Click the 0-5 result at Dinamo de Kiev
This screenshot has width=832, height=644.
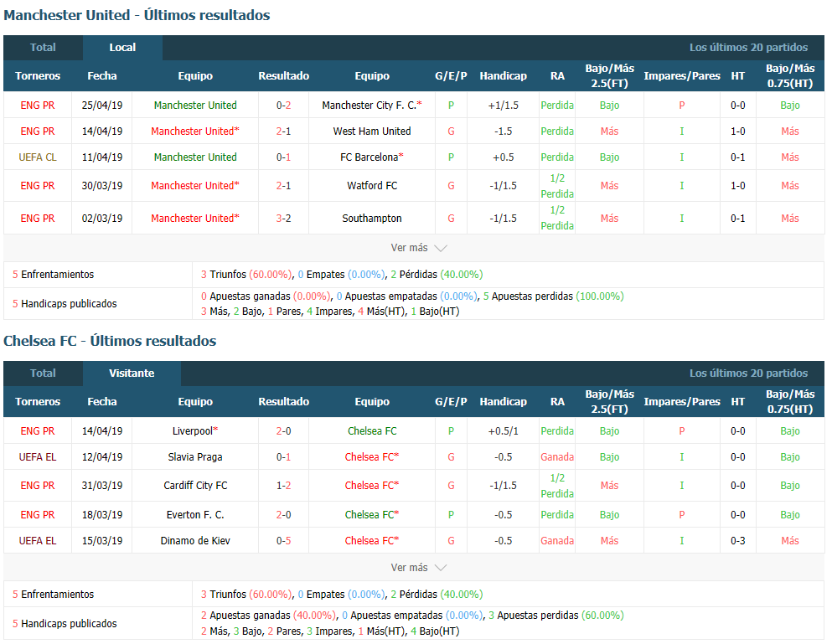[283, 540]
